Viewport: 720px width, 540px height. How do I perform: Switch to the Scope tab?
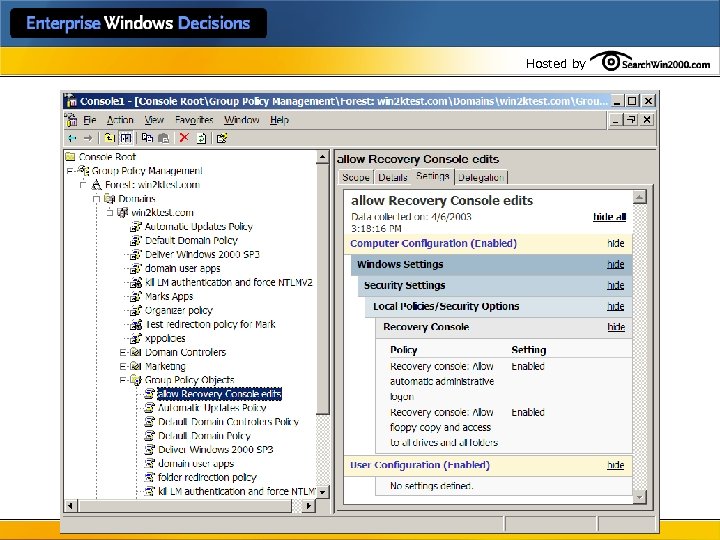356,177
